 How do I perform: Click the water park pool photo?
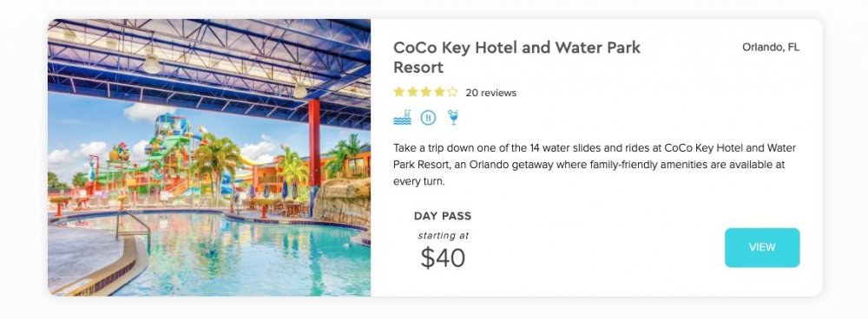point(209,158)
